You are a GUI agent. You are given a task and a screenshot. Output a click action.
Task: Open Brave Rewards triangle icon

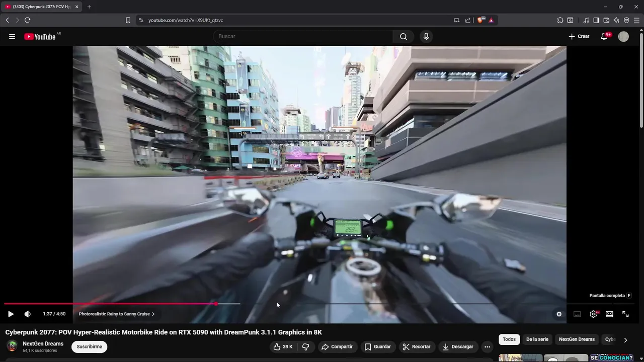(491, 20)
